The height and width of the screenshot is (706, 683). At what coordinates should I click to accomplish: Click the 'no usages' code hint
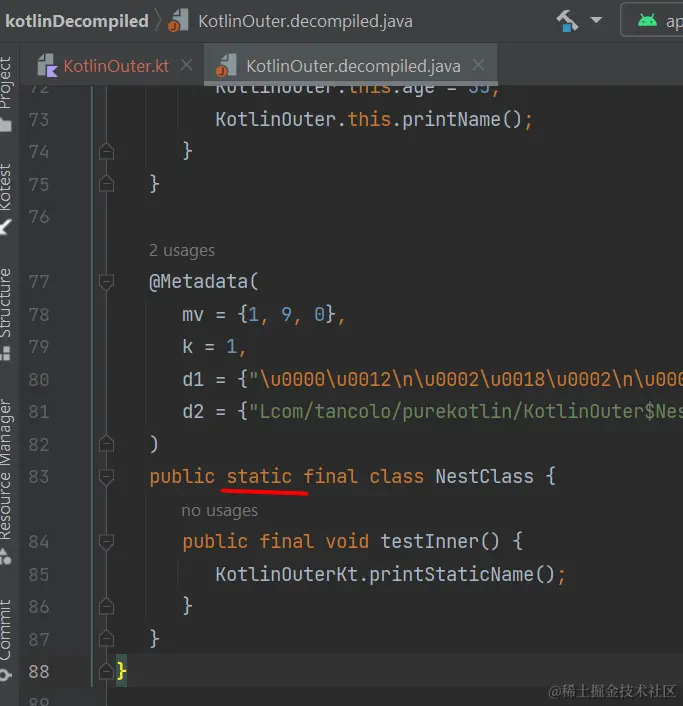tap(220, 510)
